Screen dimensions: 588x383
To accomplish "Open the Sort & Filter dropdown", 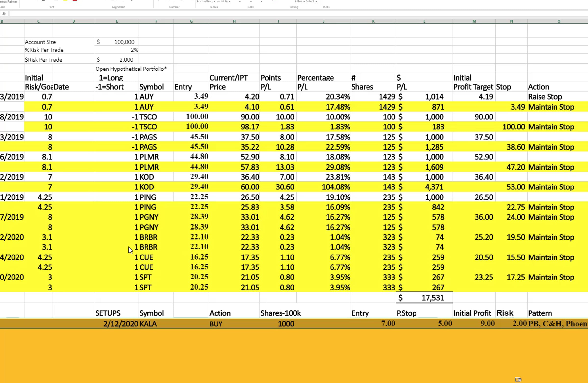I will point(300,1).
